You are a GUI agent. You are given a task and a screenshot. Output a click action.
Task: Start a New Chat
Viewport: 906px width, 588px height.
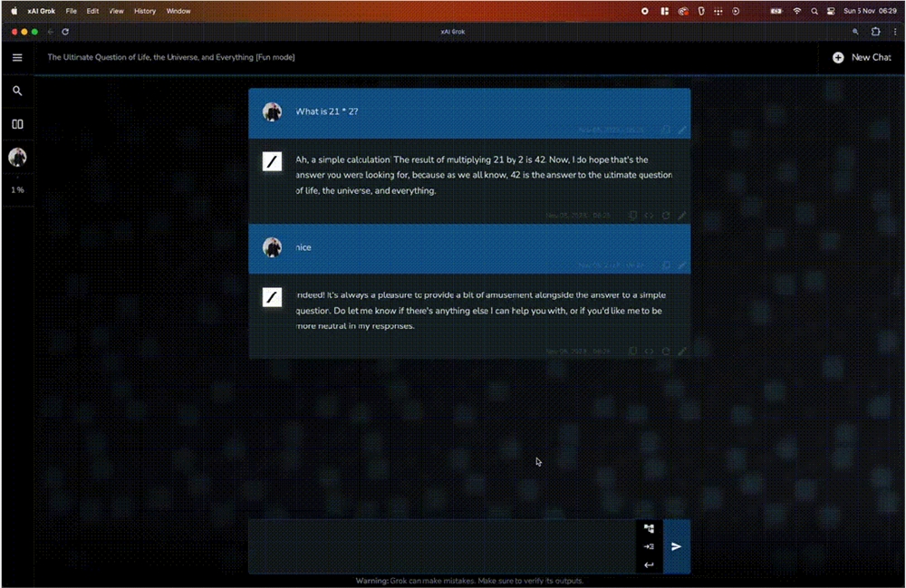(x=862, y=57)
